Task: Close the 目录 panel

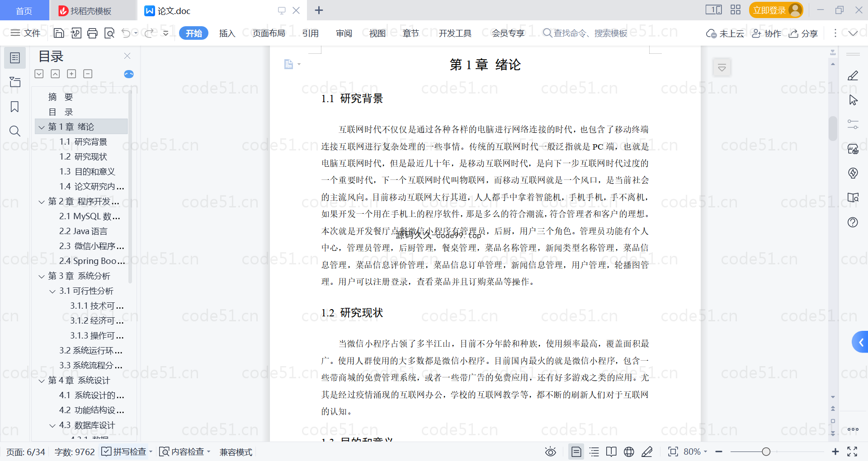Action: (127, 56)
